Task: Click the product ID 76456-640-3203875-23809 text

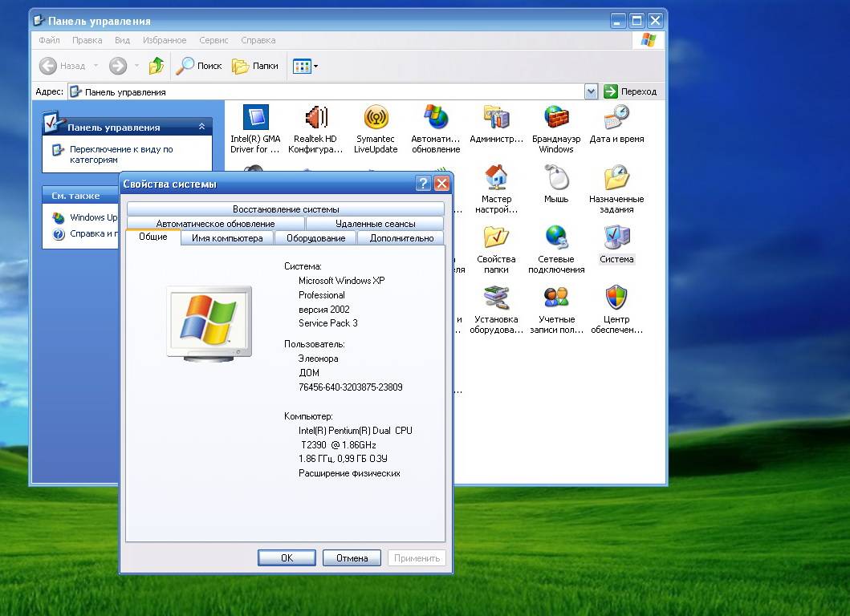Action: (x=351, y=387)
